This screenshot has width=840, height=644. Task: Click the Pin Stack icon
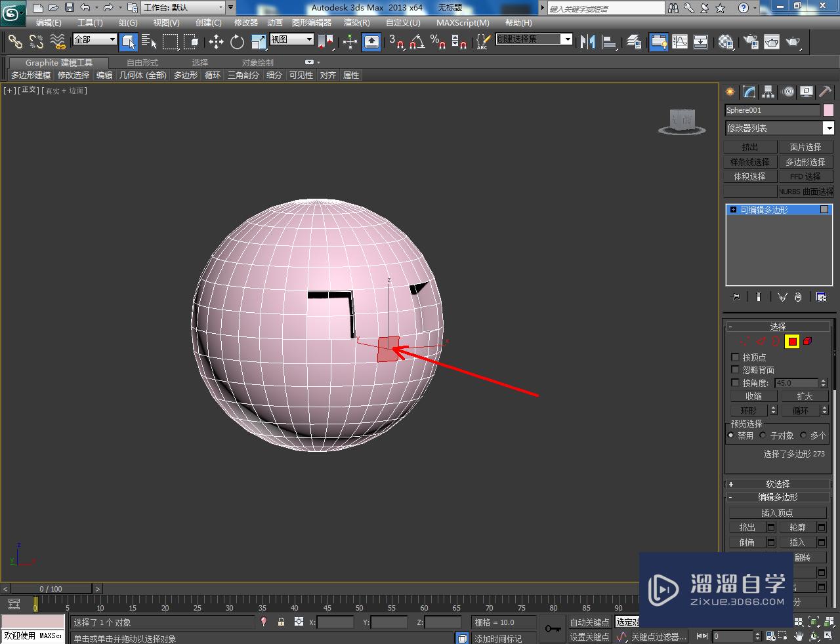[735, 297]
